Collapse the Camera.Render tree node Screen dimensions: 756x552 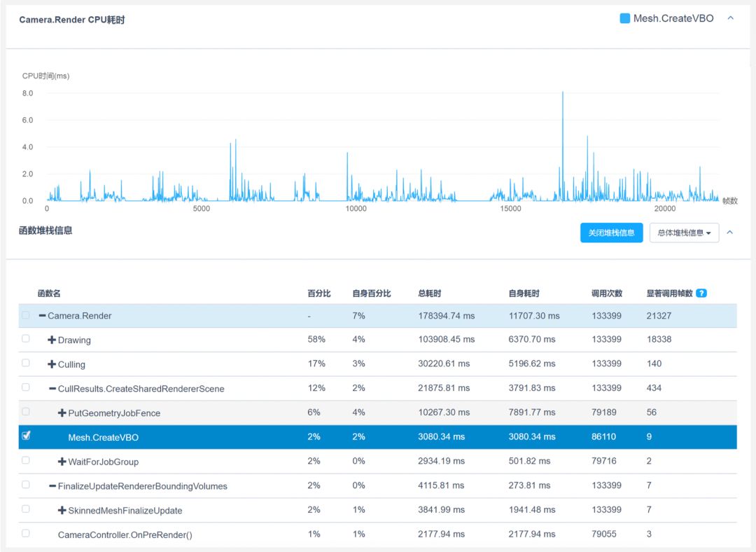[43, 315]
